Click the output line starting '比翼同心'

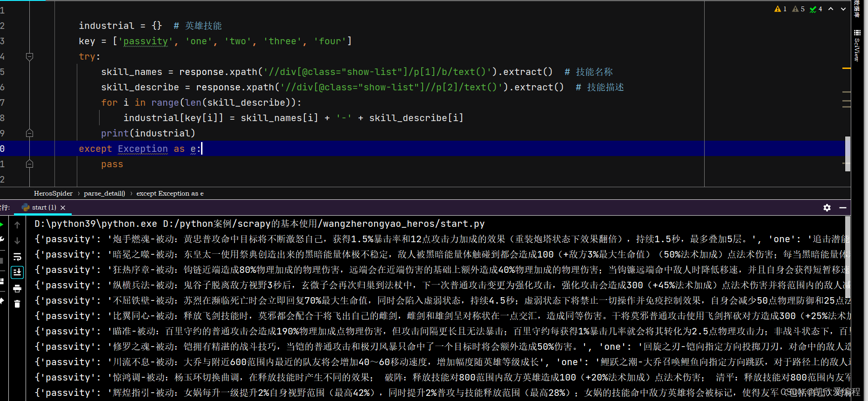point(442,316)
